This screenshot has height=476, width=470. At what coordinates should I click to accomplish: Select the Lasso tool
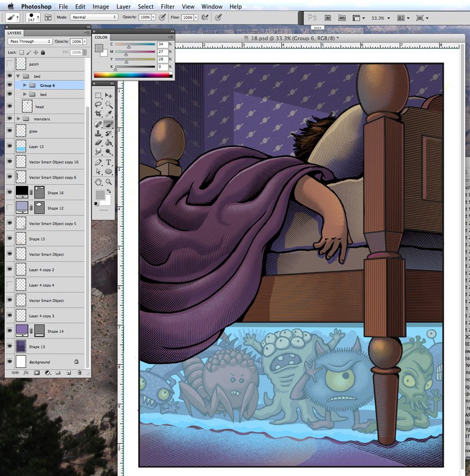pos(98,105)
